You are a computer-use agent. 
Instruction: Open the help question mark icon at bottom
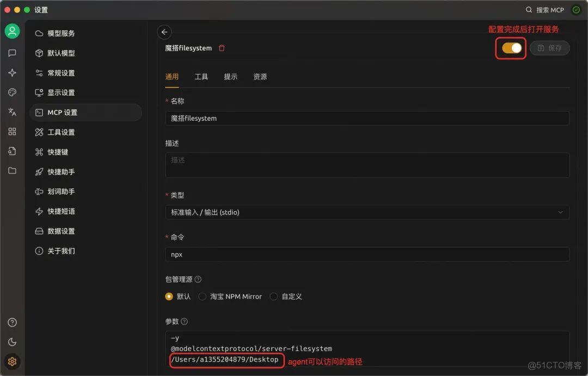(12, 322)
